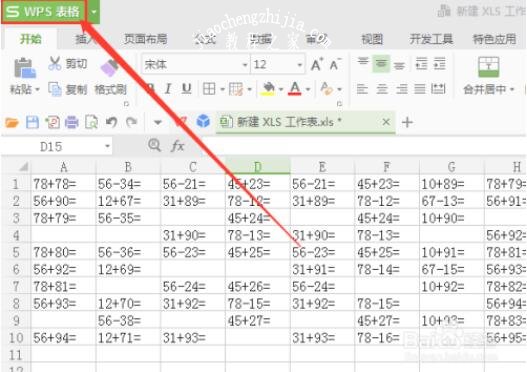This screenshot has width=527, height=372.
Task: Apply cell borders icon
Action: (x=209, y=89)
